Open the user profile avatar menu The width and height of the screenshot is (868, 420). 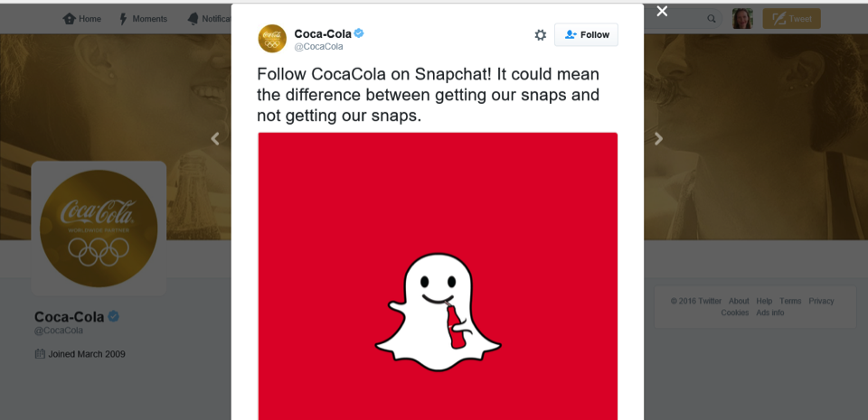coord(742,19)
